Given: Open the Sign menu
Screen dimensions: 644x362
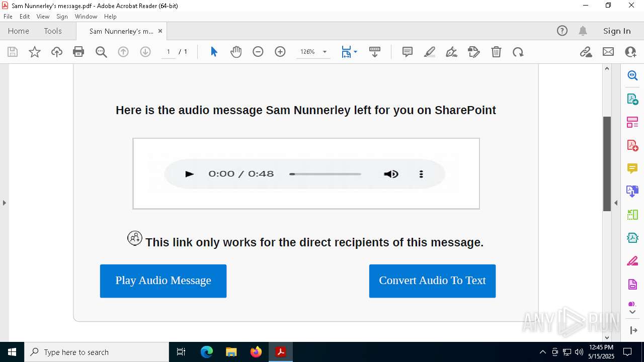Looking at the screenshot, I should [x=62, y=17].
